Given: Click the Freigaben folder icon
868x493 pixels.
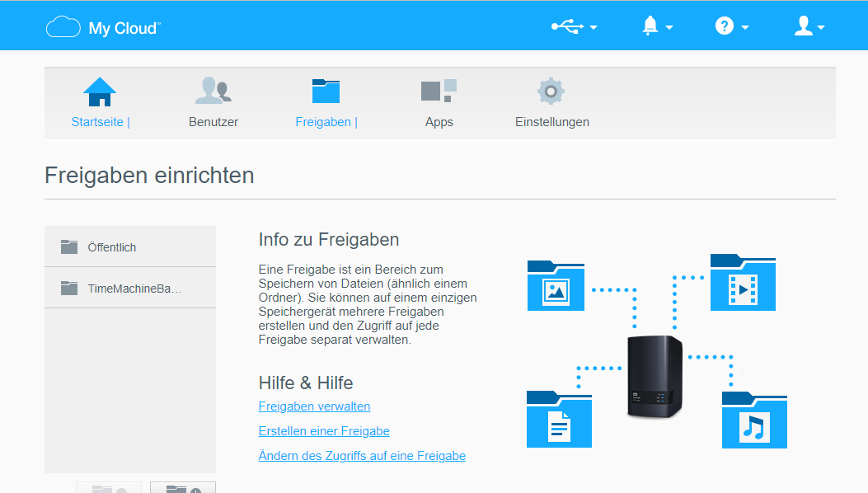Looking at the screenshot, I should click(326, 91).
